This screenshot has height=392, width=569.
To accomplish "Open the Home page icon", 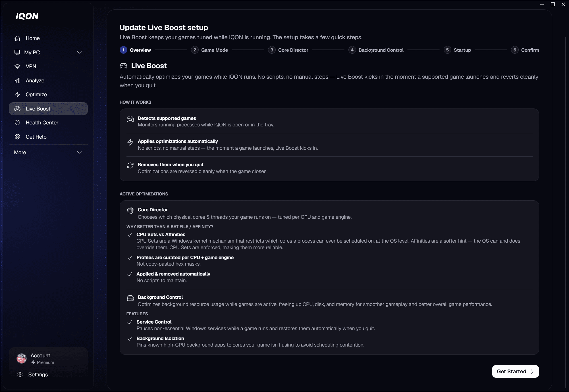I will [x=17, y=38].
